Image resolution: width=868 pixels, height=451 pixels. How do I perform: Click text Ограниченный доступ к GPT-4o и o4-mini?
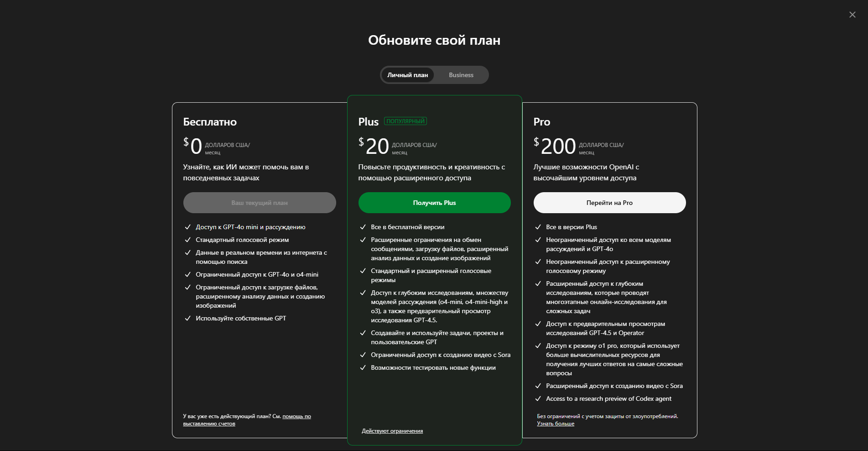(257, 274)
